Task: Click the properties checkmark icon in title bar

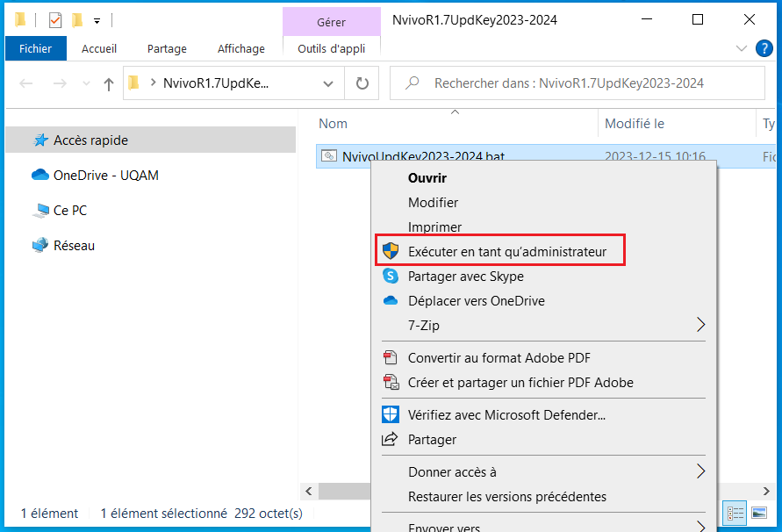Action: 55,19
